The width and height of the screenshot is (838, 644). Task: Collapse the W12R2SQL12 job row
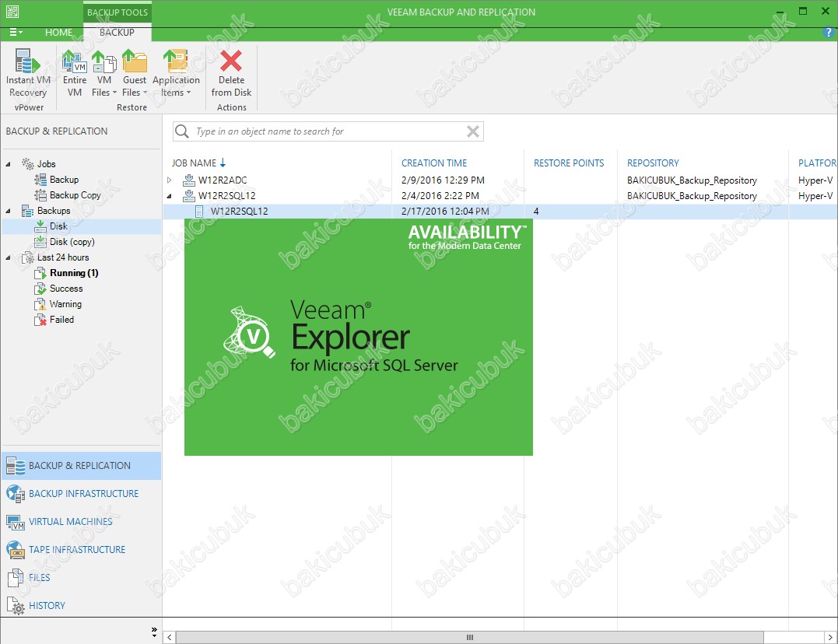point(170,196)
